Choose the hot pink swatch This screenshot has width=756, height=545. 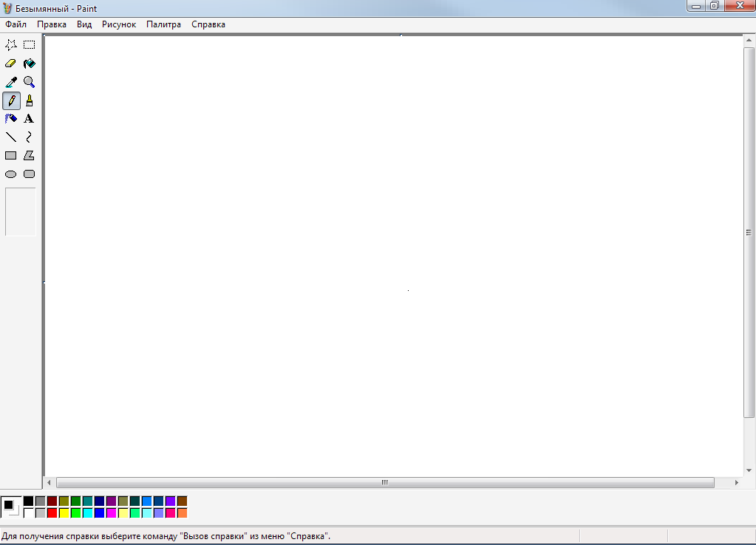coord(170,513)
